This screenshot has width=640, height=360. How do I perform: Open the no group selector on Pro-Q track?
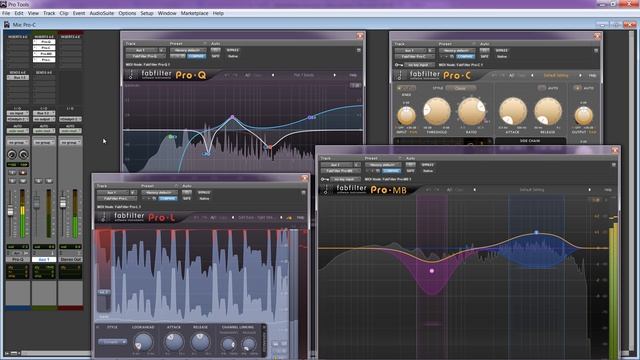[18, 142]
